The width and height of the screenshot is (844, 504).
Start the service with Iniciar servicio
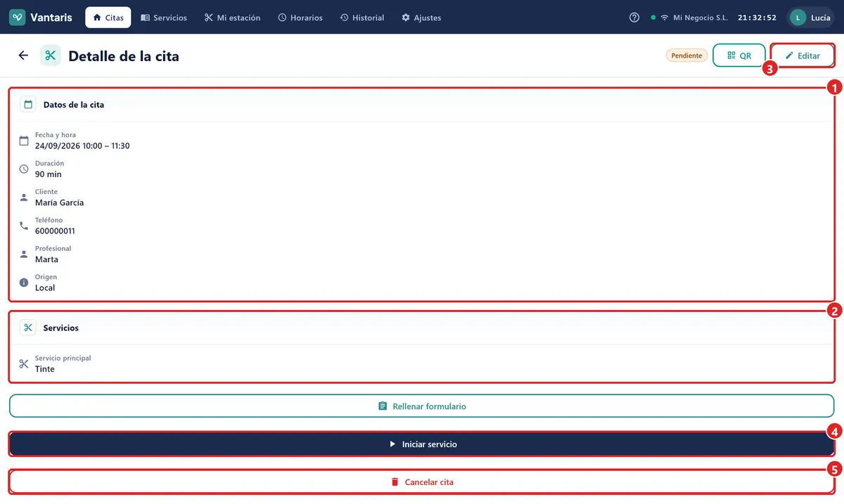pos(421,444)
